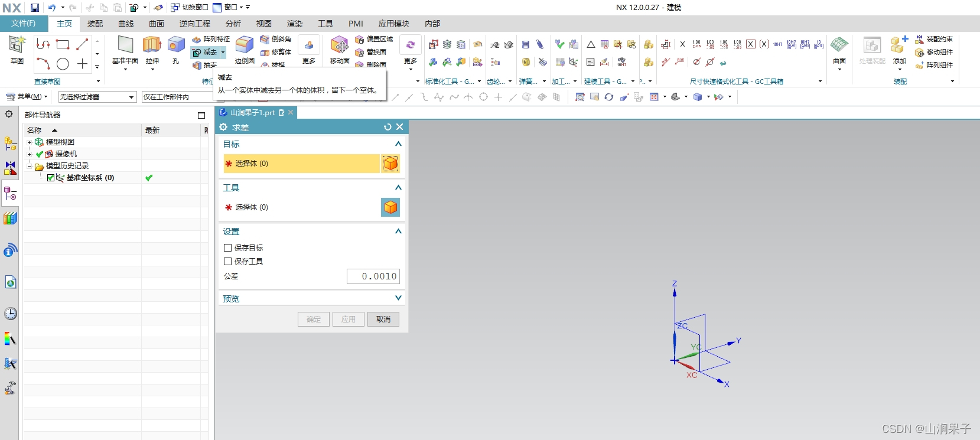The height and width of the screenshot is (440, 980).
Task: Create a 基准平面 datum plane
Action: point(125,50)
